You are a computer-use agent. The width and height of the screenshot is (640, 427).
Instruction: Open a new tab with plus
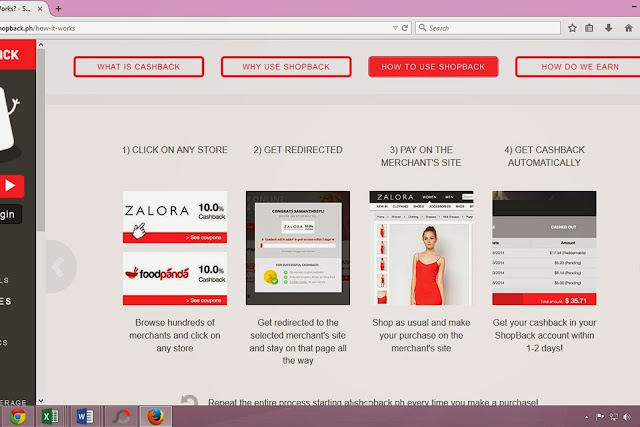pos(58,9)
